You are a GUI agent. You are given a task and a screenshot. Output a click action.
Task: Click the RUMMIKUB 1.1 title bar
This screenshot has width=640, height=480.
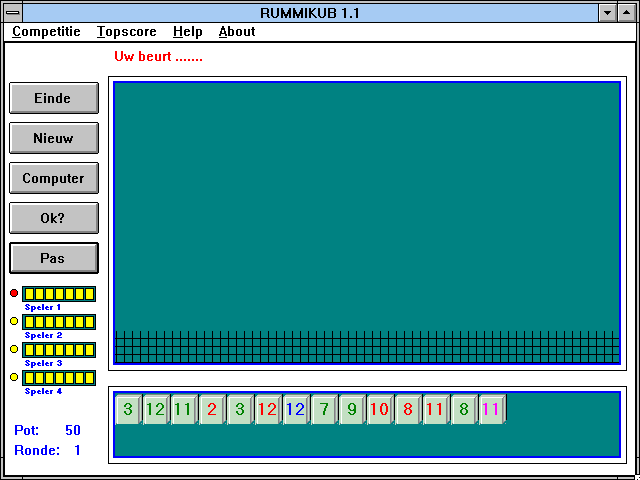coord(310,13)
